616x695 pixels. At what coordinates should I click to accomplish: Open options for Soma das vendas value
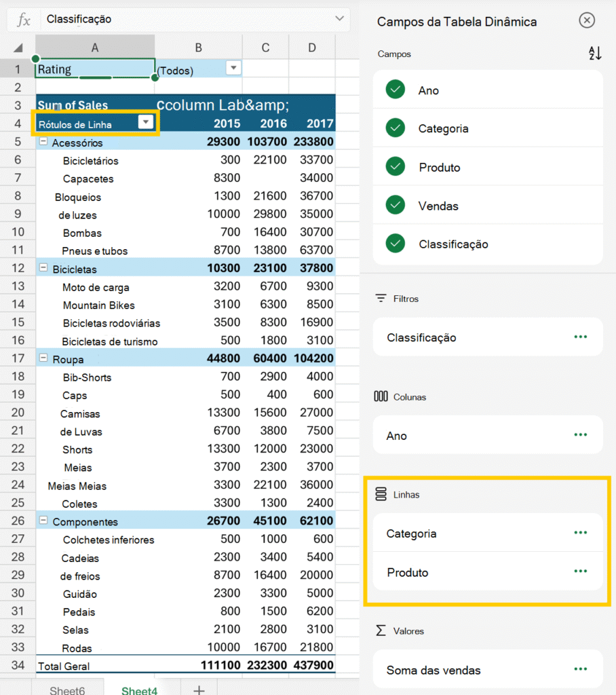(580, 669)
